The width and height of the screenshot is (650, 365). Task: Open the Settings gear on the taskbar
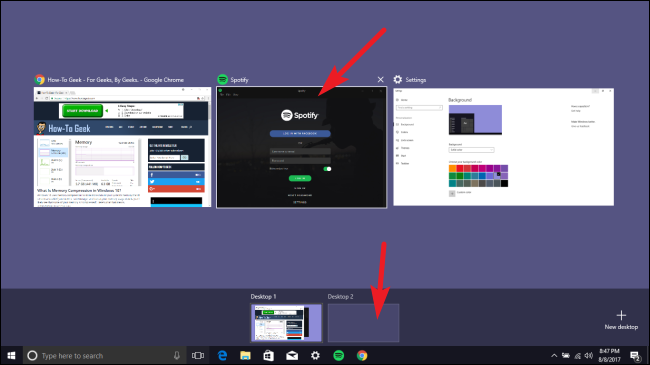(315, 355)
